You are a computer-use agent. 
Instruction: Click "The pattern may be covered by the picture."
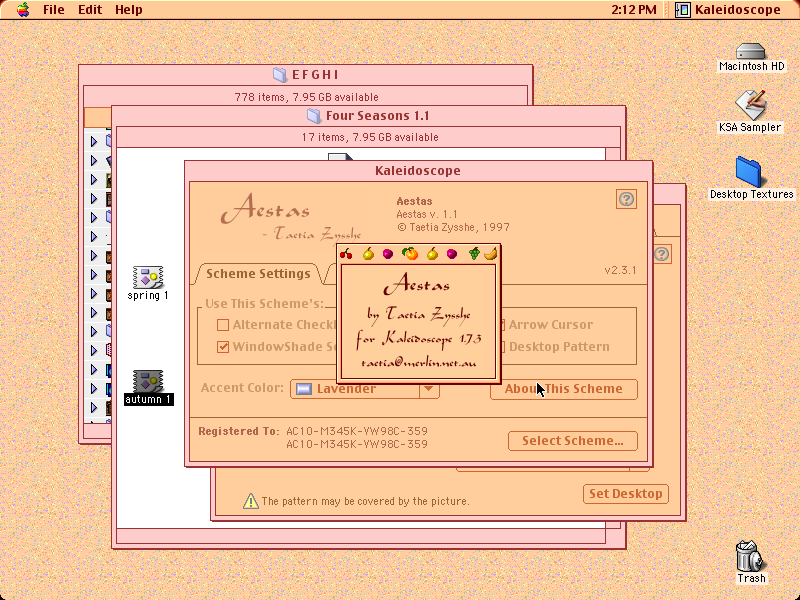click(365, 501)
